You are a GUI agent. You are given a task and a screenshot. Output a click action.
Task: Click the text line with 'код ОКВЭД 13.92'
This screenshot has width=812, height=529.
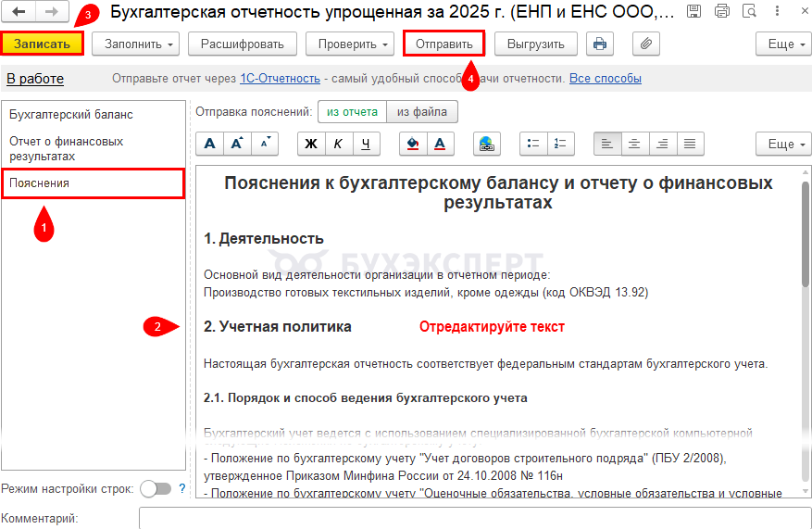click(x=426, y=292)
